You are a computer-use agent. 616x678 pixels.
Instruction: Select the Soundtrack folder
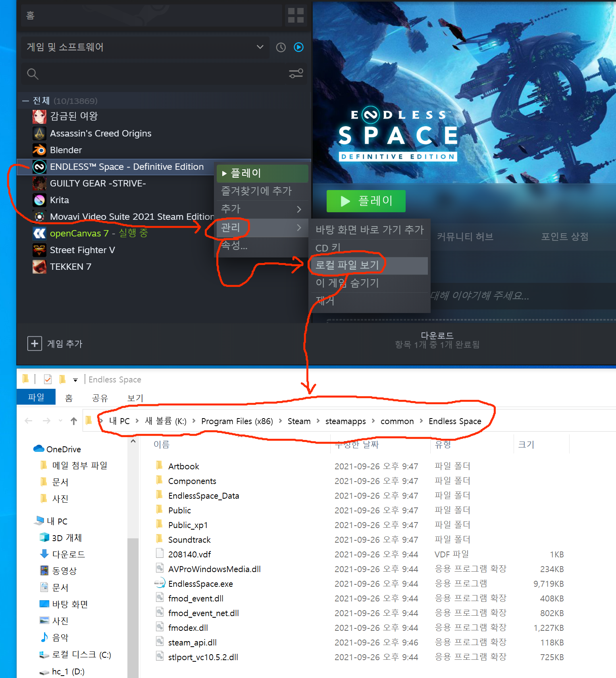pos(189,540)
